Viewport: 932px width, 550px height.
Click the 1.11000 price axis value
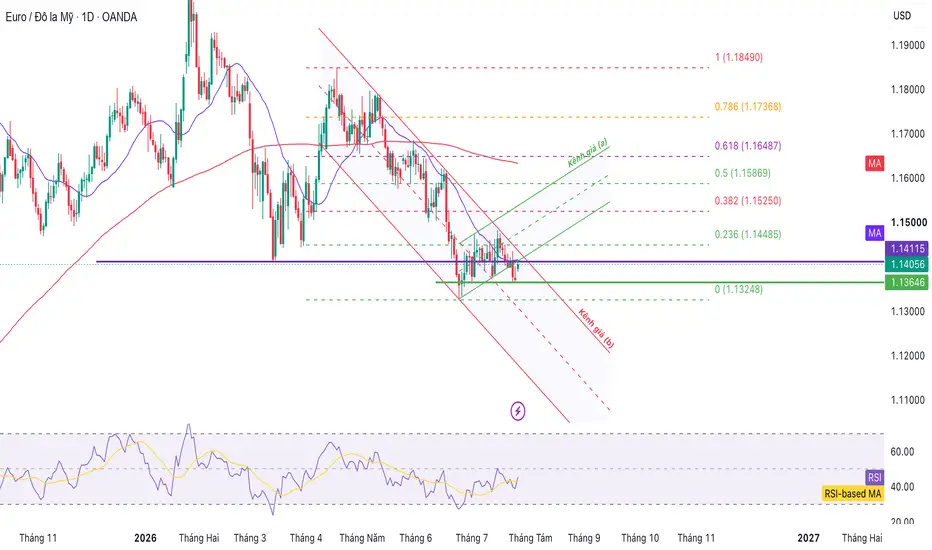point(908,400)
